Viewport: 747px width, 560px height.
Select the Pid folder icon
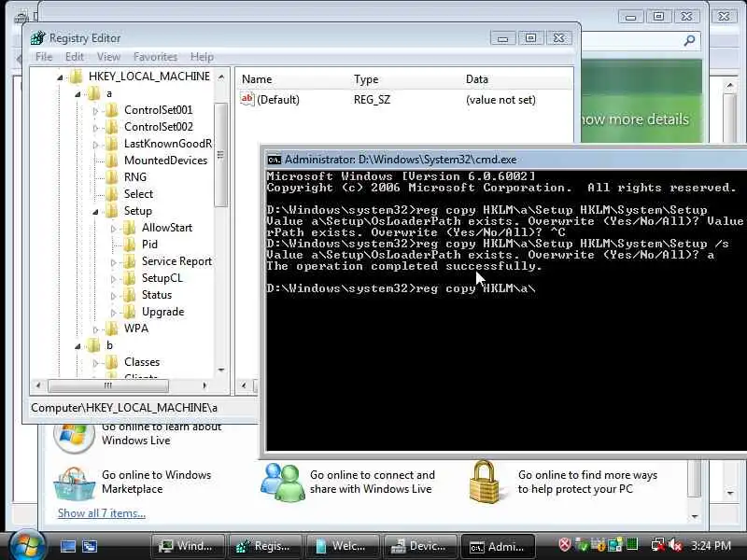point(129,245)
